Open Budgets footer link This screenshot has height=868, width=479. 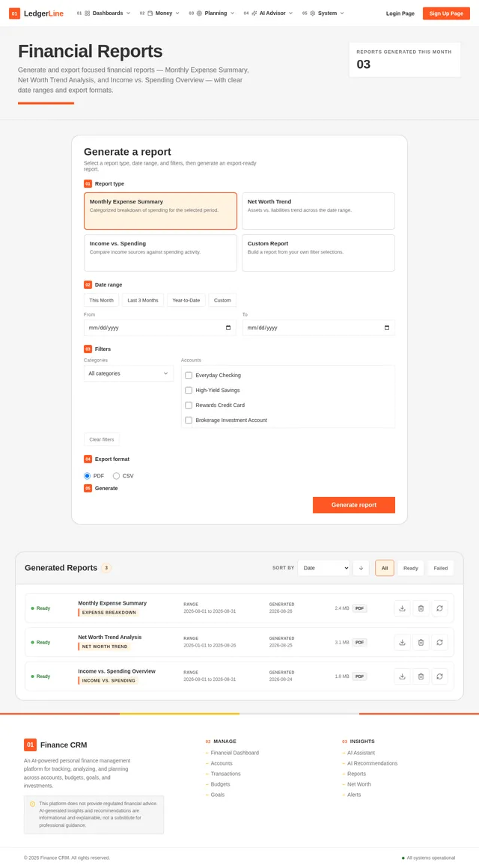coord(220,784)
